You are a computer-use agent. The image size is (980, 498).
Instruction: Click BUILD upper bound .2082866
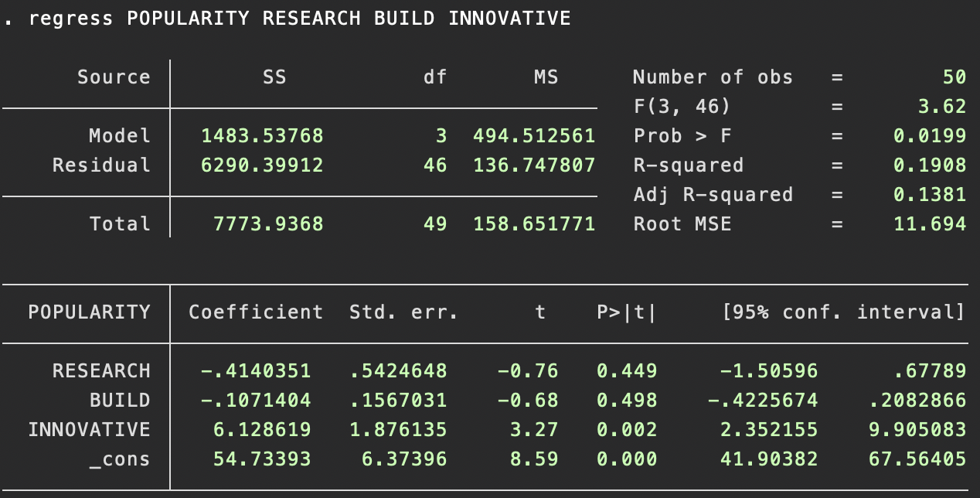(x=917, y=401)
